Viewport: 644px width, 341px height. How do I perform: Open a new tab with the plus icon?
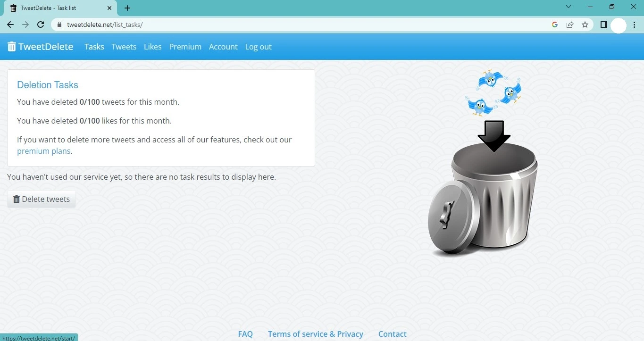coord(127,8)
